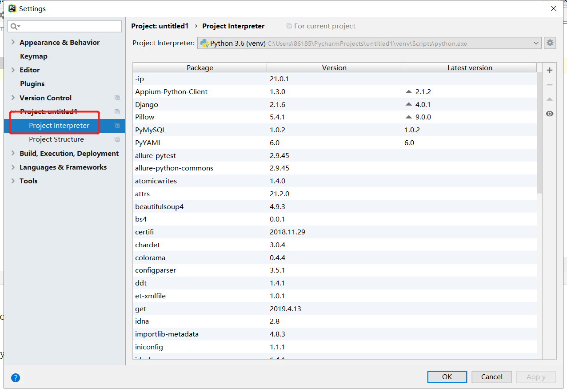The width and height of the screenshot is (567, 392).
Task: Sort by the Version column header
Action: click(x=334, y=67)
